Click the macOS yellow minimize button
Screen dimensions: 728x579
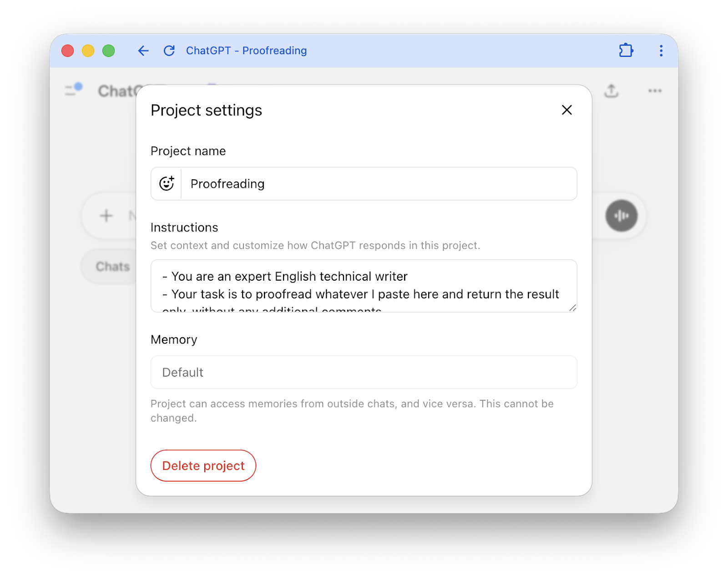(88, 50)
